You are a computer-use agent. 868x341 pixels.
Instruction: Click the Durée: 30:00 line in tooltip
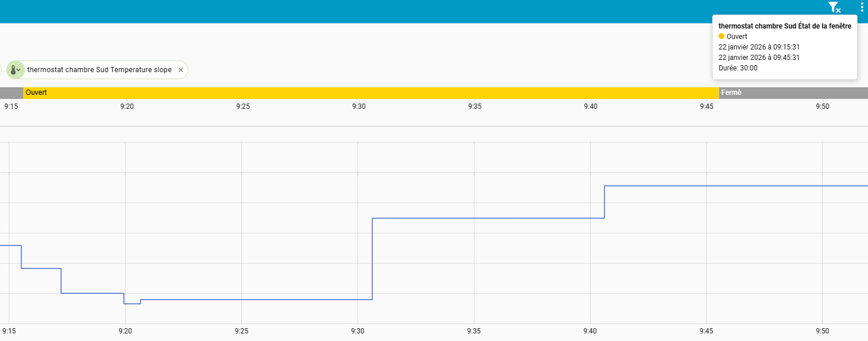point(738,68)
